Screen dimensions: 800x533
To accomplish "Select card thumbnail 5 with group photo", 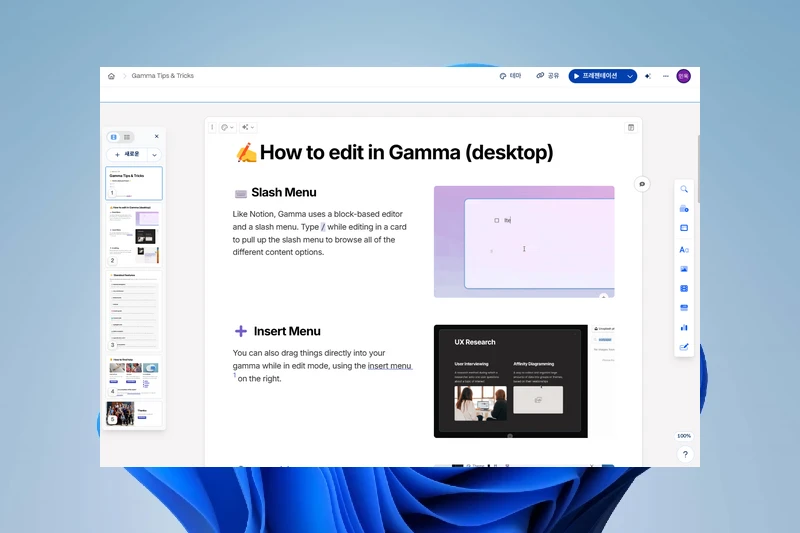I will tap(134, 414).
